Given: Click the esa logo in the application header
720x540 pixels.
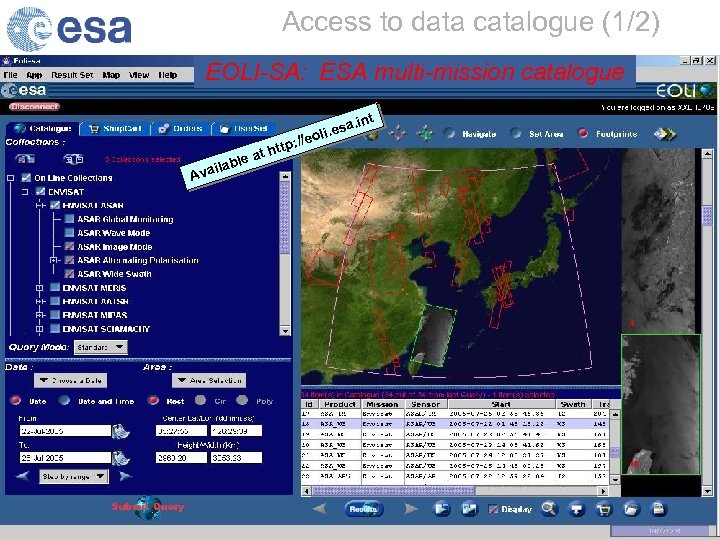Looking at the screenshot, I should point(24,90).
